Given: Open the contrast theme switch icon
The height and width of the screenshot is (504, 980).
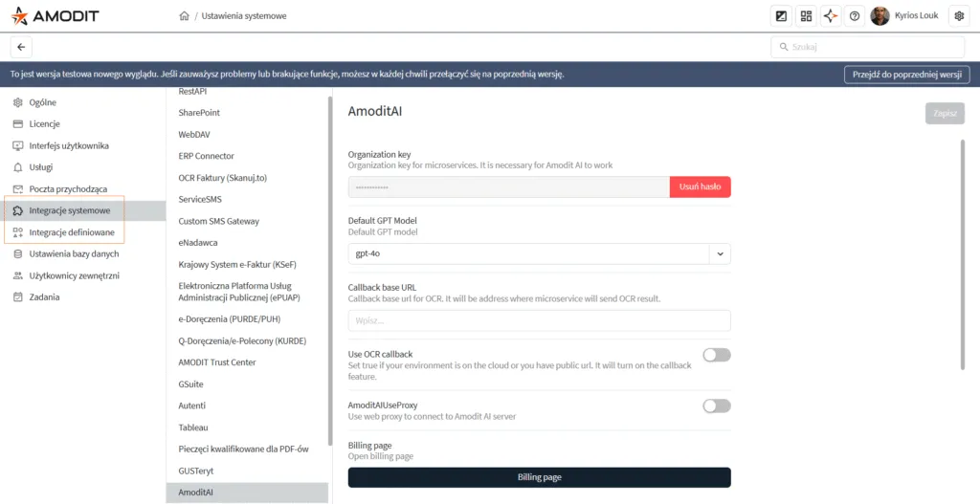Looking at the screenshot, I should 781,16.
